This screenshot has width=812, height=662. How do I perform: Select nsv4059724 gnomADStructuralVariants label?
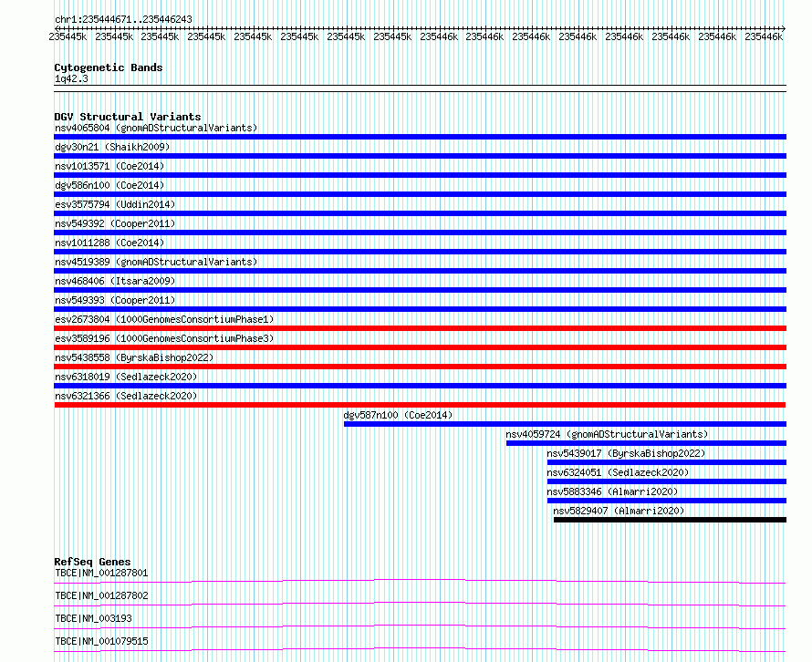pos(607,434)
